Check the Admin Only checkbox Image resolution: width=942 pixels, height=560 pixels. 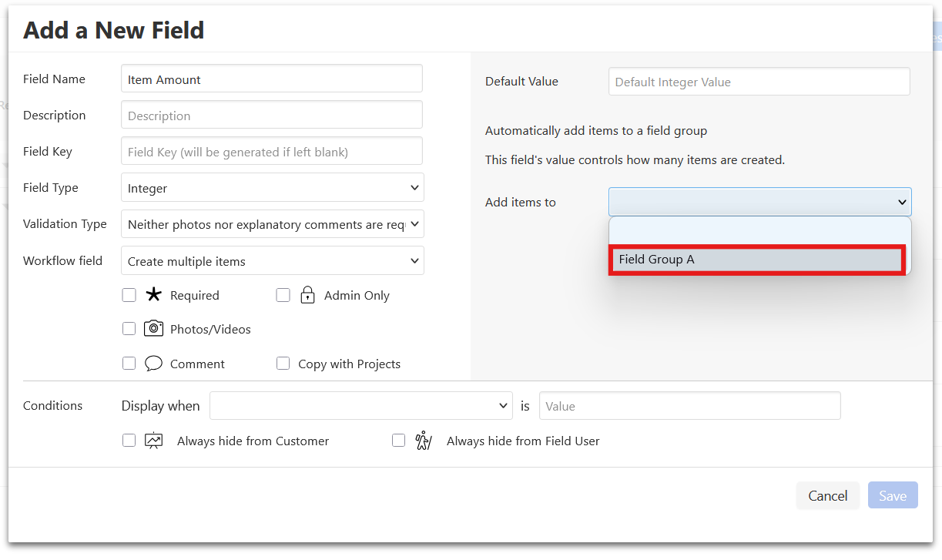(x=283, y=295)
